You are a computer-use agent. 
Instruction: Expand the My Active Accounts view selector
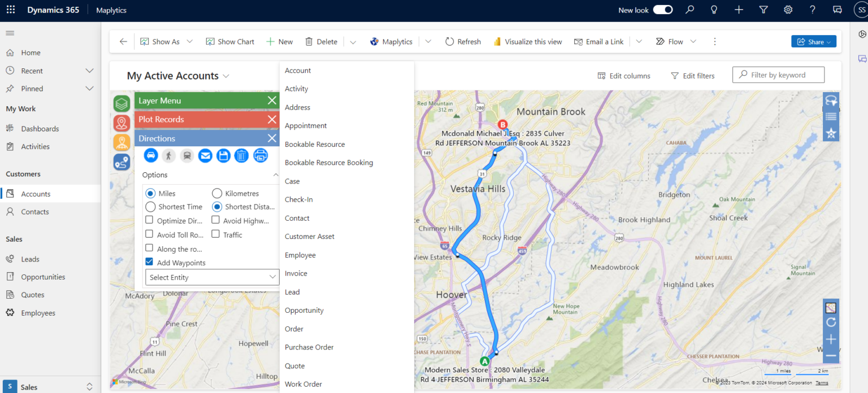[226, 75]
